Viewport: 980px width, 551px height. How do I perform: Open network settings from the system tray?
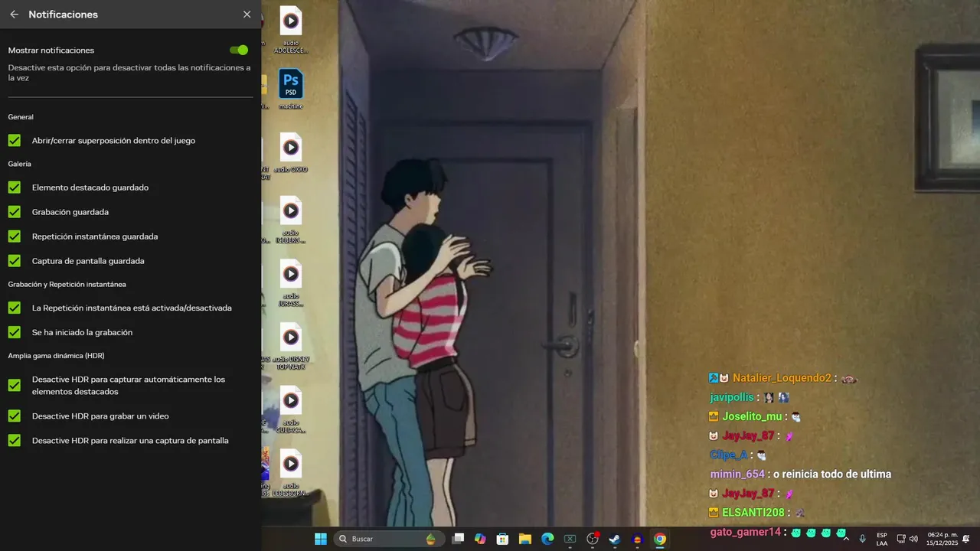point(901,539)
